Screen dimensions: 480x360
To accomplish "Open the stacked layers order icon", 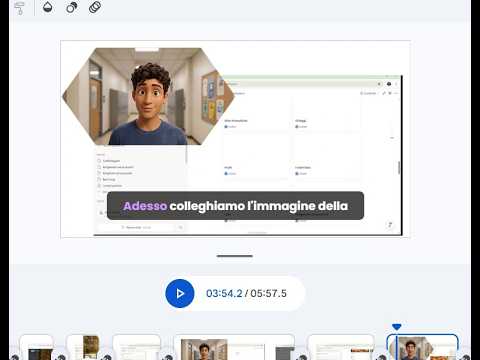I will click(x=95, y=7).
